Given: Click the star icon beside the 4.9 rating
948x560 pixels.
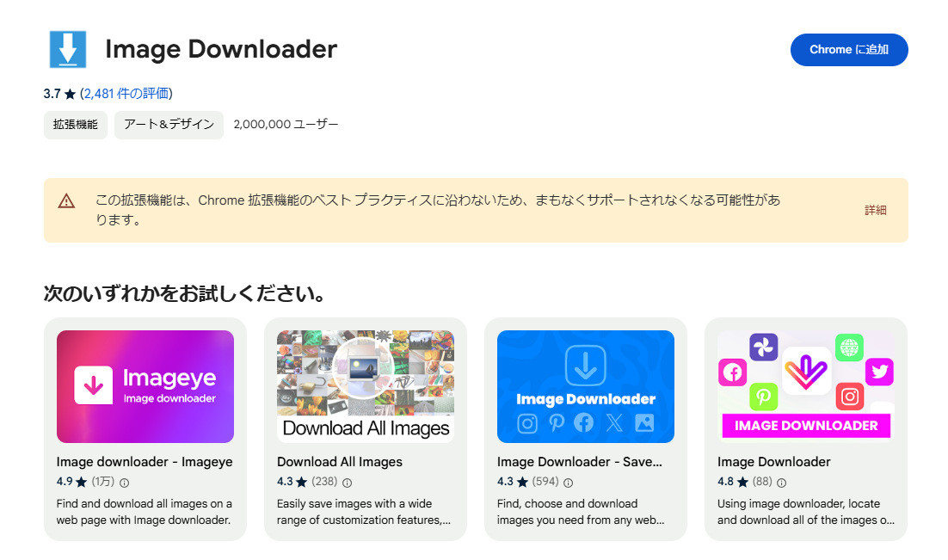Looking at the screenshot, I should point(82,482).
